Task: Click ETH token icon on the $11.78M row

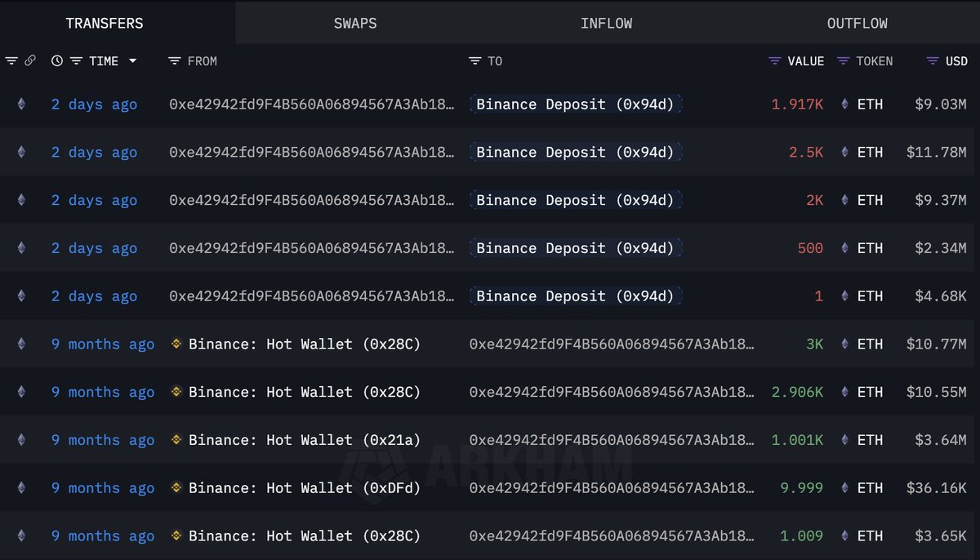Action: click(845, 152)
